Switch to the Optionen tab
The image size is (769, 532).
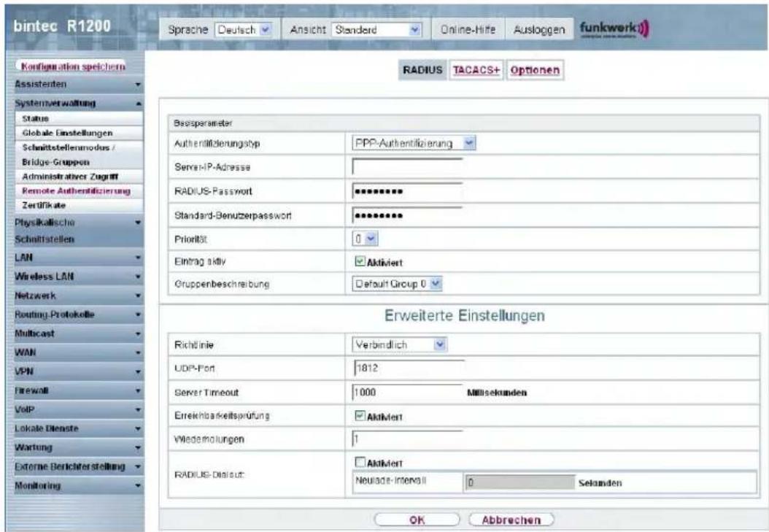click(x=535, y=70)
